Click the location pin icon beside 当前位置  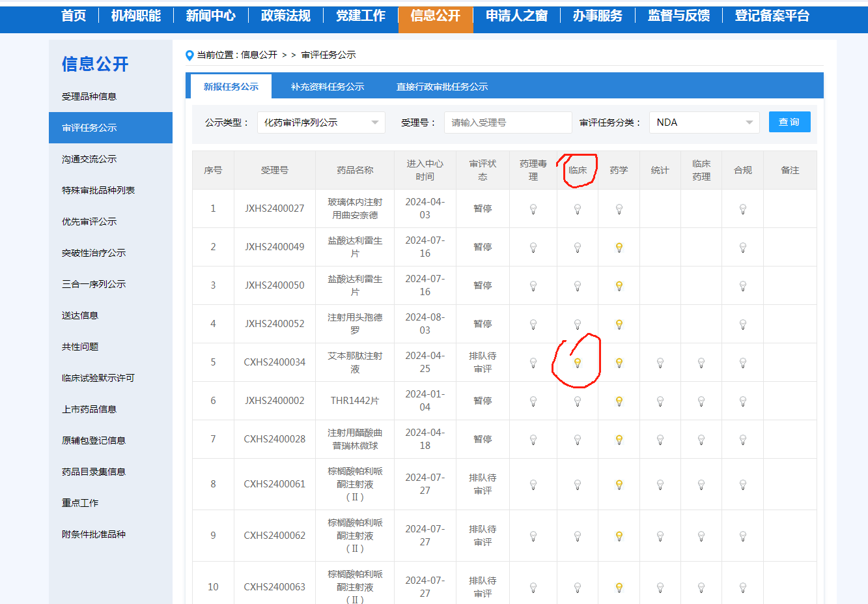pyautogui.click(x=189, y=55)
